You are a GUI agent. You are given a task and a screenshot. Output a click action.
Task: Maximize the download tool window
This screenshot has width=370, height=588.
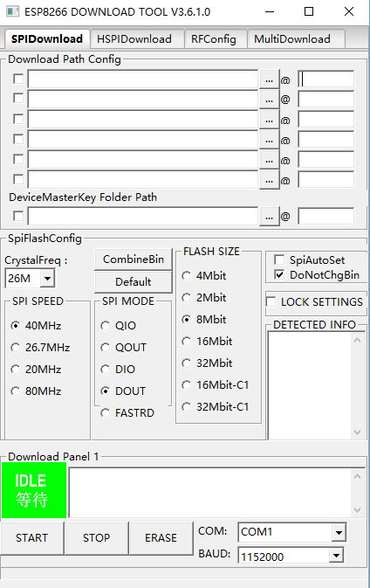pyautogui.click(x=309, y=11)
